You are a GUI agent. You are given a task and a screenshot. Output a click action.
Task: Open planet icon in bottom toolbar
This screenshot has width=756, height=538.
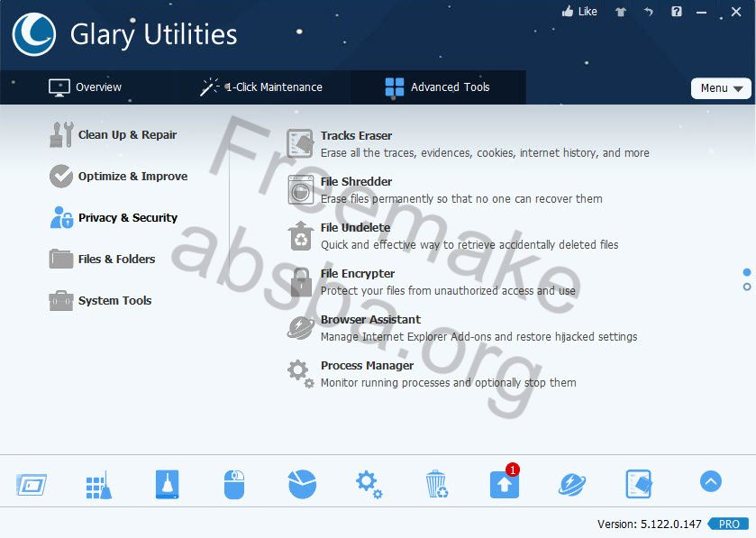[x=572, y=484]
